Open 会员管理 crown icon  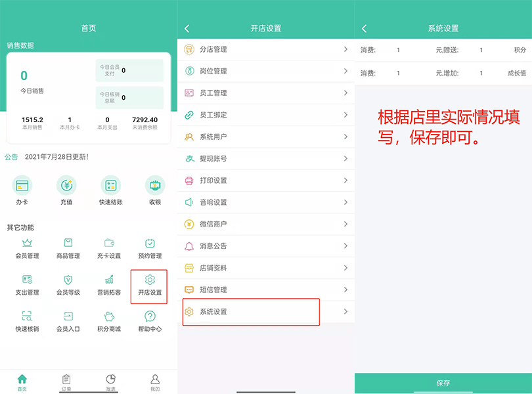[27, 243]
